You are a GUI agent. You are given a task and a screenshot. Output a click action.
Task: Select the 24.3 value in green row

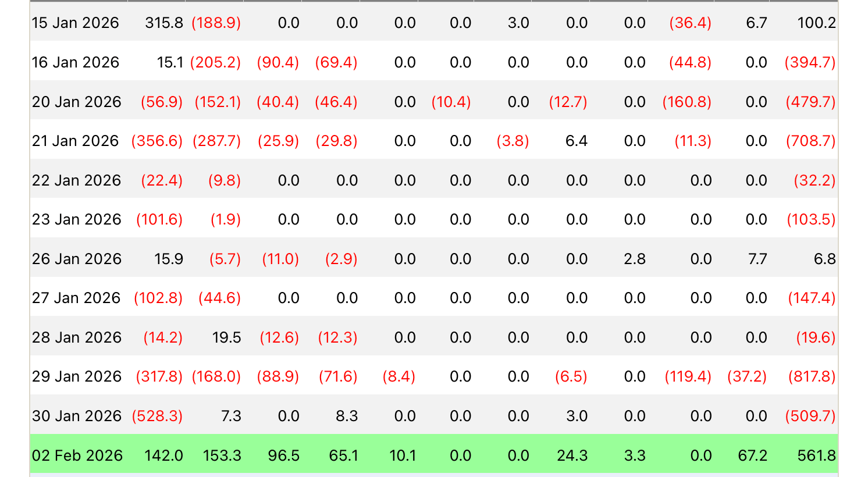(572, 455)
